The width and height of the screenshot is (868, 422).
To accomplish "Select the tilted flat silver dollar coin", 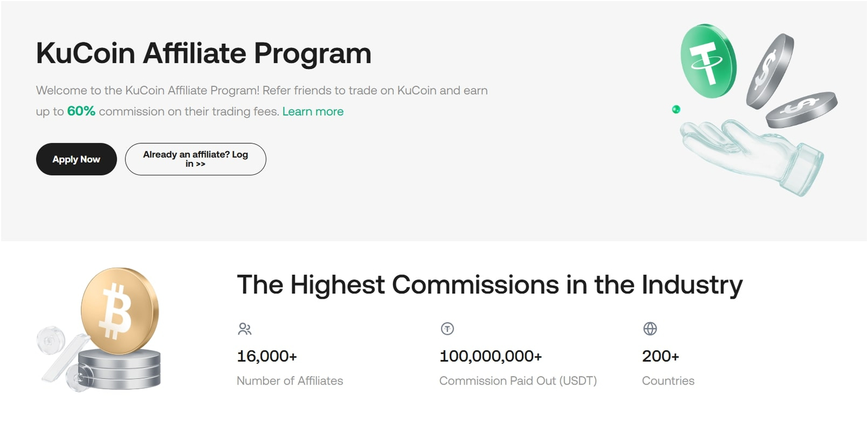I will point(801,109).
